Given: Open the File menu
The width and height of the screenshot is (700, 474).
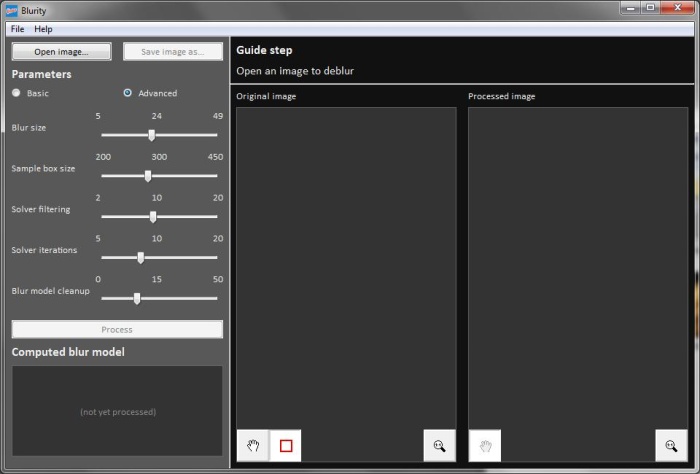Looking at the screenshot, I should point(17,29).
